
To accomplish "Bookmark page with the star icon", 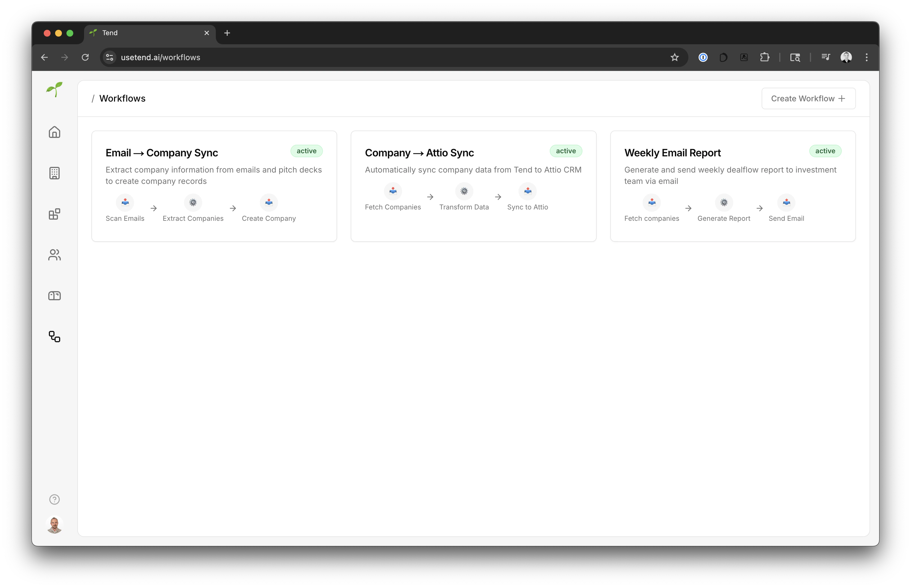I will coord(674,57).
